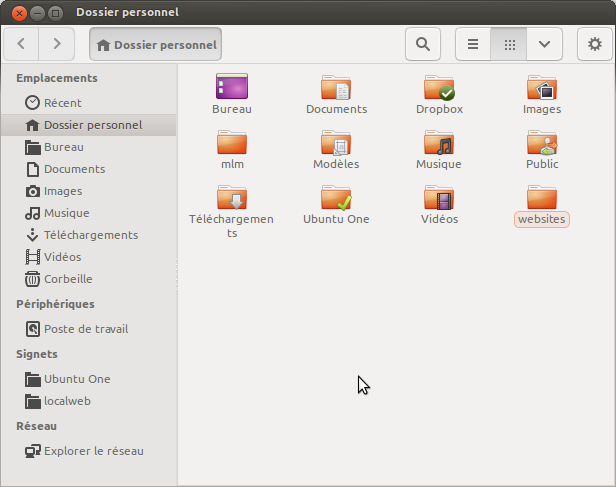The height and width of the screenshot is (487, 616).
Task: Select the Téléchargements folder icon
Action: click(x=232, y=197)
